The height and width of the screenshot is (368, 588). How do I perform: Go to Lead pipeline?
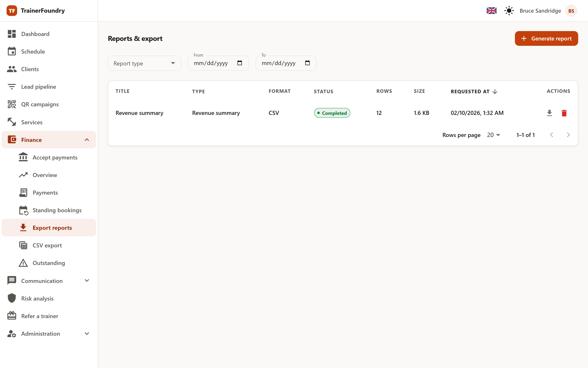point(49,87)
